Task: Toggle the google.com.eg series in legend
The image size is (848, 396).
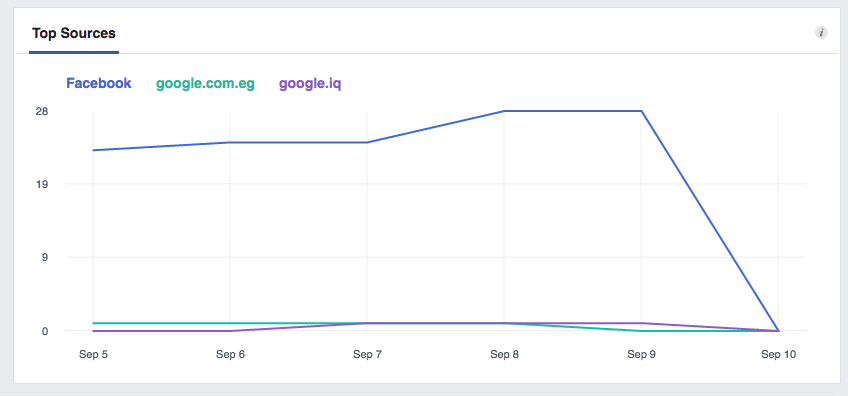Action: [205, 84]
